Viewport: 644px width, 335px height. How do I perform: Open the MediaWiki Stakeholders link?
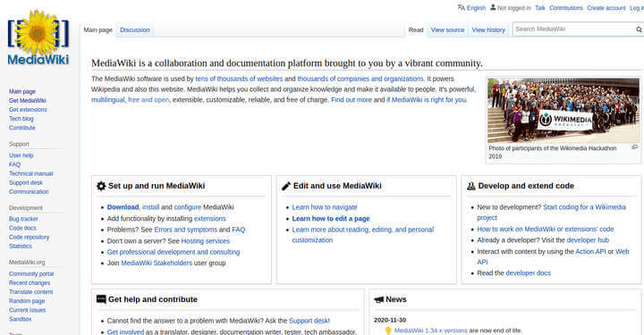(x=157, y=263)
